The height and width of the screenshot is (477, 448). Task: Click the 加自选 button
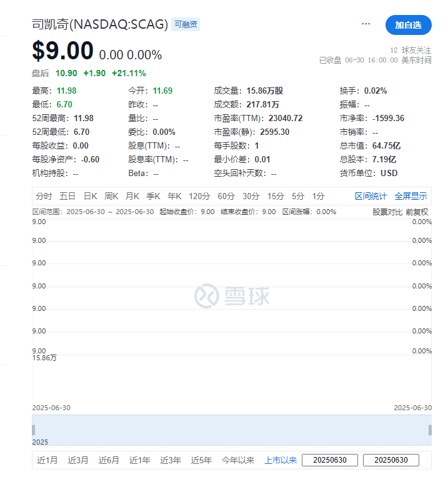(x=408, y=25)
